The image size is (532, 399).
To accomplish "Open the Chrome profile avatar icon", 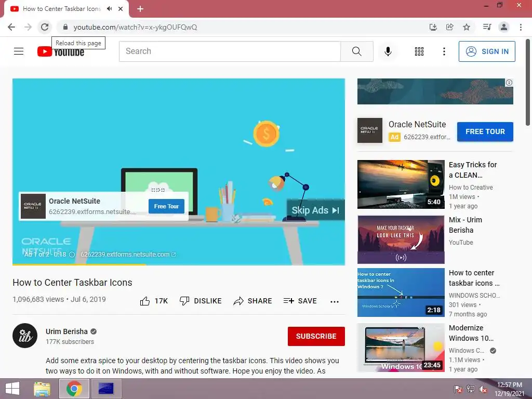I will (x=504, y=27).
